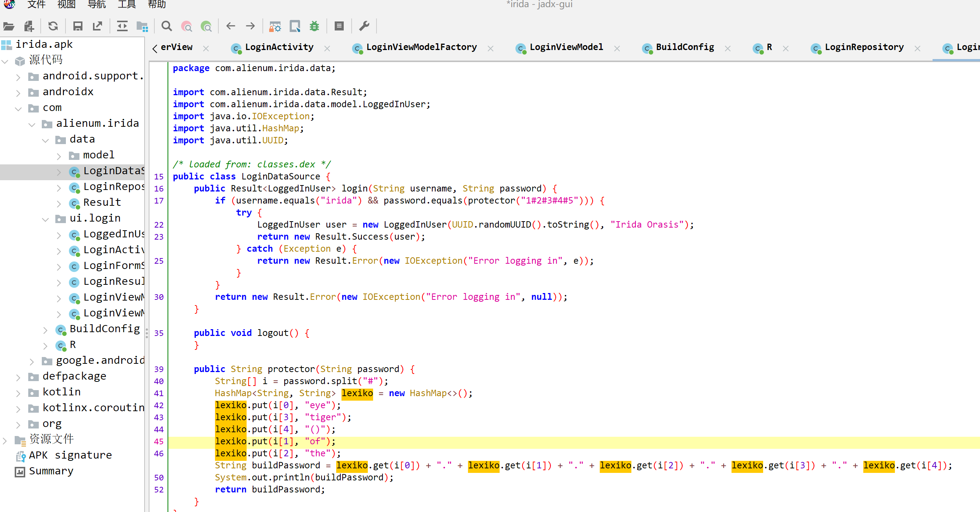Toggle the deobfuscation lock-gear button
The width and height of the screenshot is (980, 512).
pyautogui.click(x=275, y=26)
